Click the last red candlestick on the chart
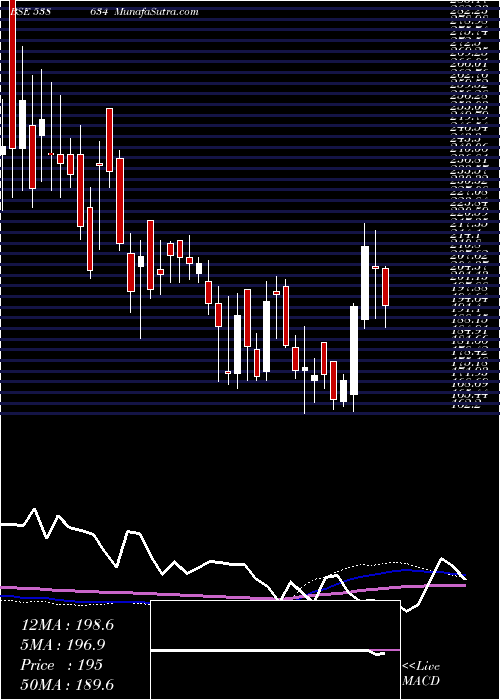Image resolution: width=500 pixels, height=700 pixels. coord(386,287)
